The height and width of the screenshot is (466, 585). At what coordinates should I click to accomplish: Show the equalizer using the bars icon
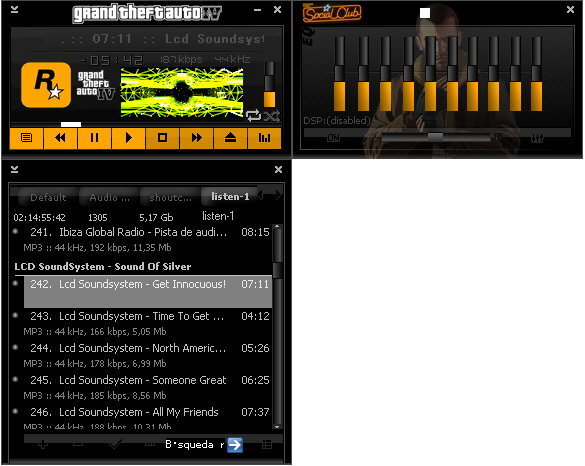(264, 138)
